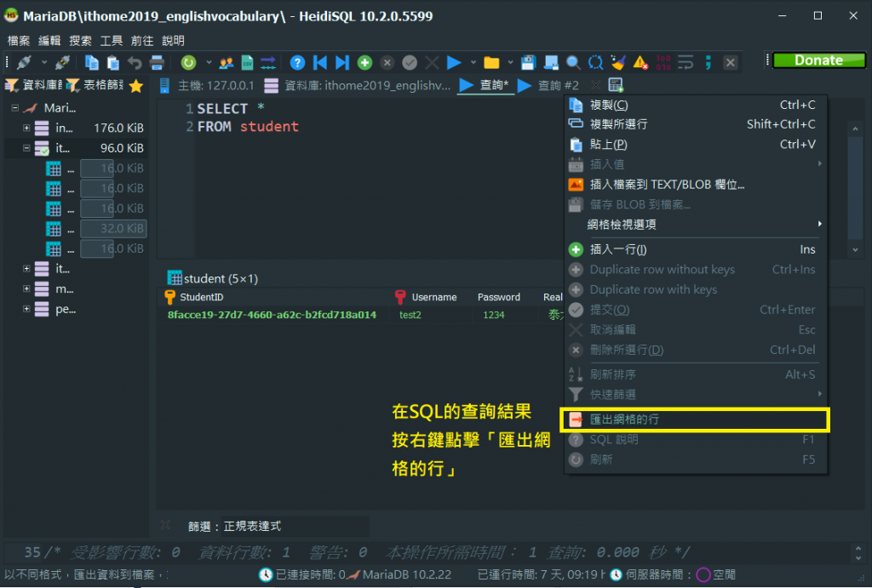Click the paste clipboard toolbar icon
The height and width of the screenshot is (588, 872).
(x=113, y=62)
